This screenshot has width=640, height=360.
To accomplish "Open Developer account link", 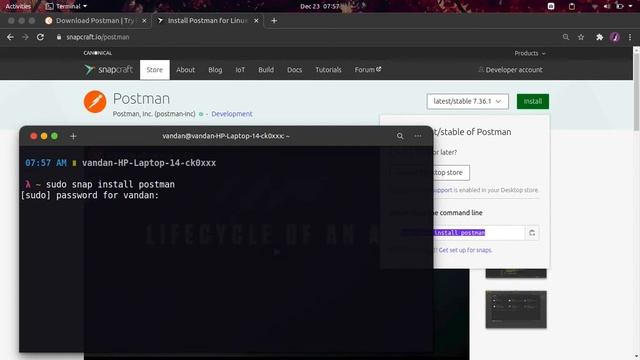I will 510,70.
